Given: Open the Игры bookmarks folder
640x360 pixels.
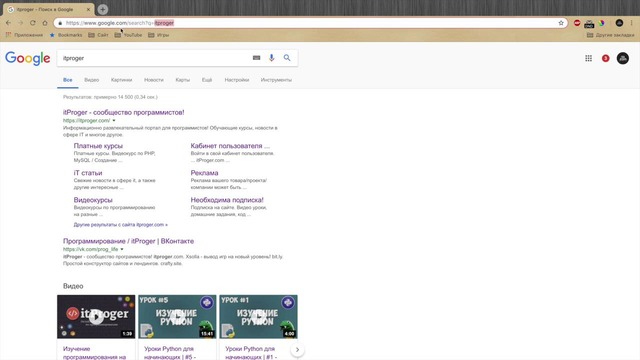Looking at the screenshot, I should coord(158,35).
